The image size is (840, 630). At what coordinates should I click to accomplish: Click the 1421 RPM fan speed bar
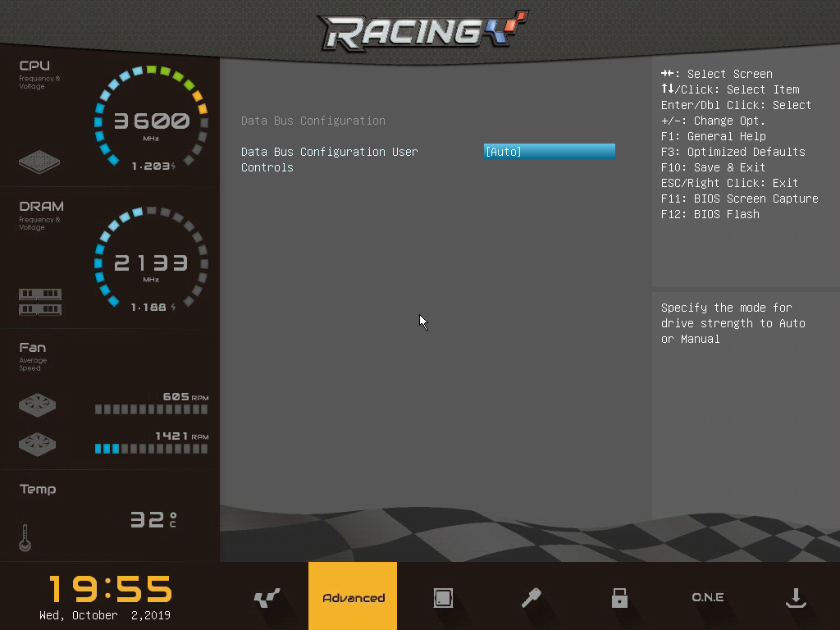(x=151, y=449)
